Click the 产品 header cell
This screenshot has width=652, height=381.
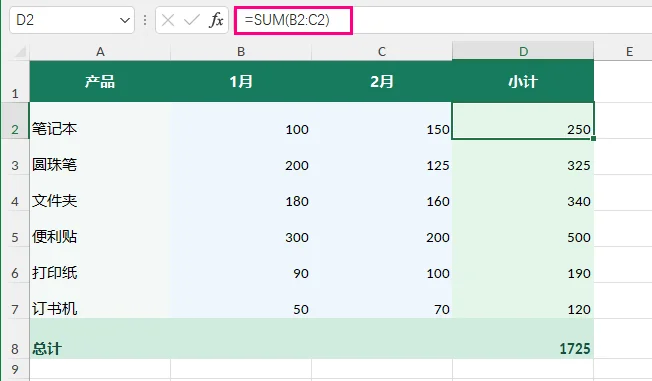(x=100, y=82)
